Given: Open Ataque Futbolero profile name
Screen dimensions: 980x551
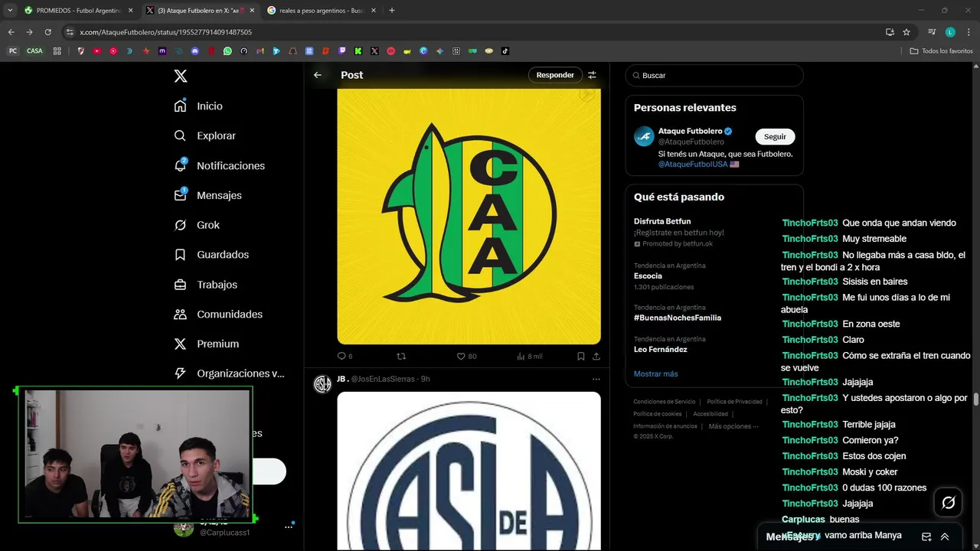Looking at the screenshot, I should [690, 131].
